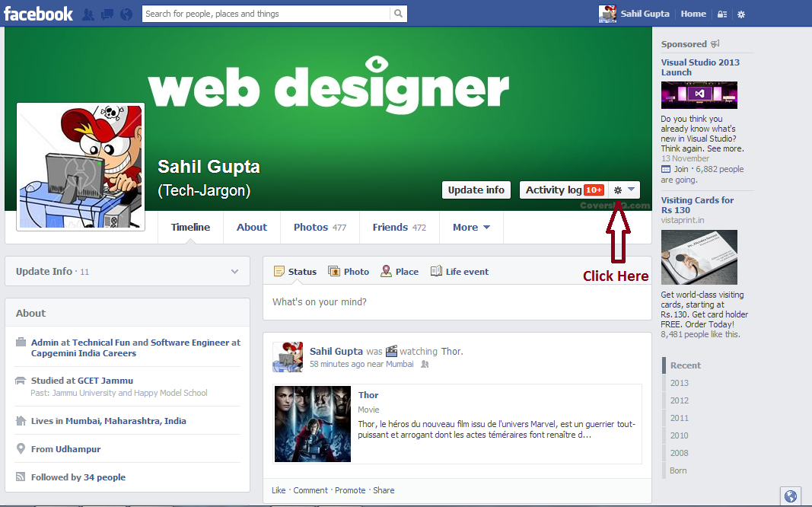Click Promote under the post
812x507 pixels.
(350, 490)
